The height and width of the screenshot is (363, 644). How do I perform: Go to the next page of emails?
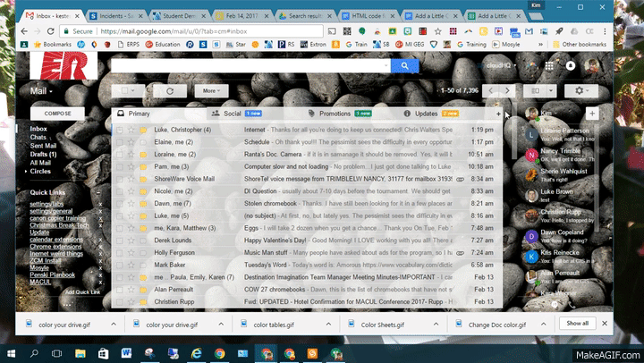[x=508, y=90]
